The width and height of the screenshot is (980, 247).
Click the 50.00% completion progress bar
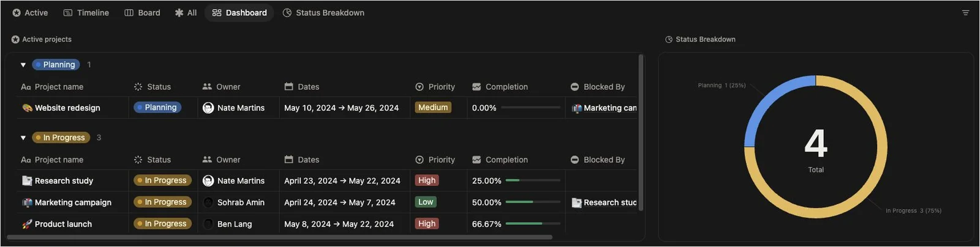533,202
